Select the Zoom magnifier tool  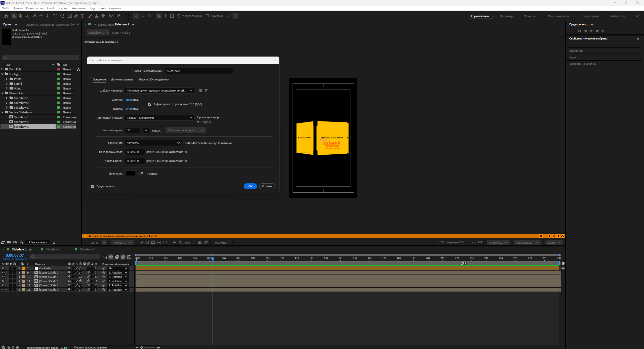tap(27, 16)
